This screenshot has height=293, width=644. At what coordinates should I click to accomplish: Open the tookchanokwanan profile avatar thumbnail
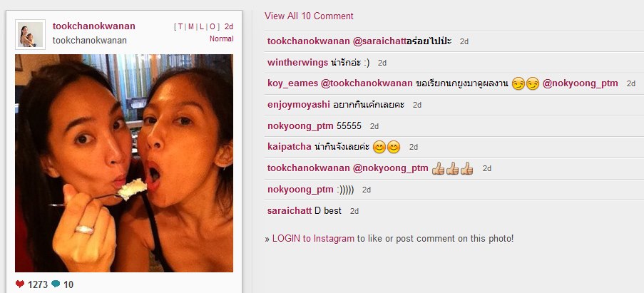click(31, 34)
